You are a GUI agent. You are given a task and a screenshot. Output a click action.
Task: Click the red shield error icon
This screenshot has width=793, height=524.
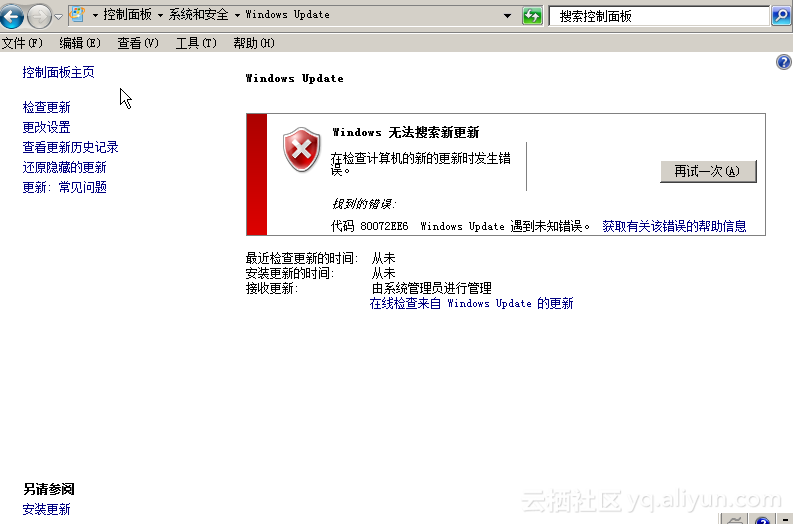[301, 149]
